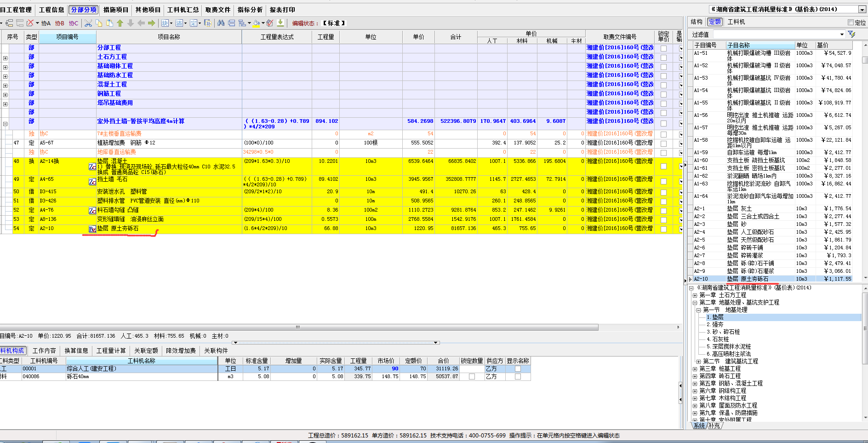The width and height of the screenshot is (868, 443).
Task: Toggle the lock-price checkbox for row 48 (A2-14换)
Action: click(663, 166)
